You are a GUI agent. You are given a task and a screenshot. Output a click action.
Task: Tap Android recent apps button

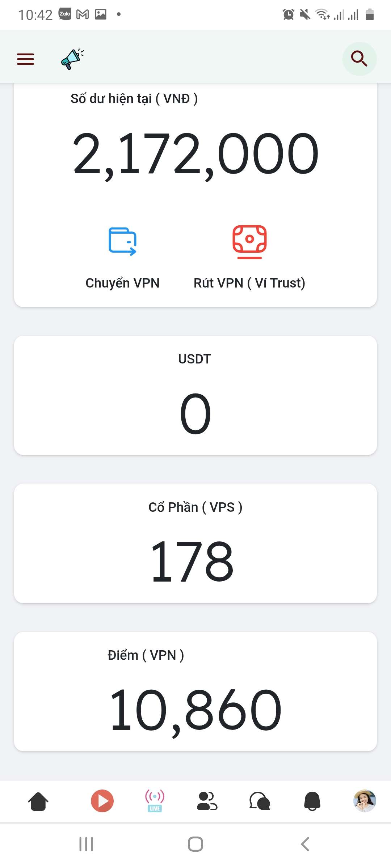click(86, 844)
